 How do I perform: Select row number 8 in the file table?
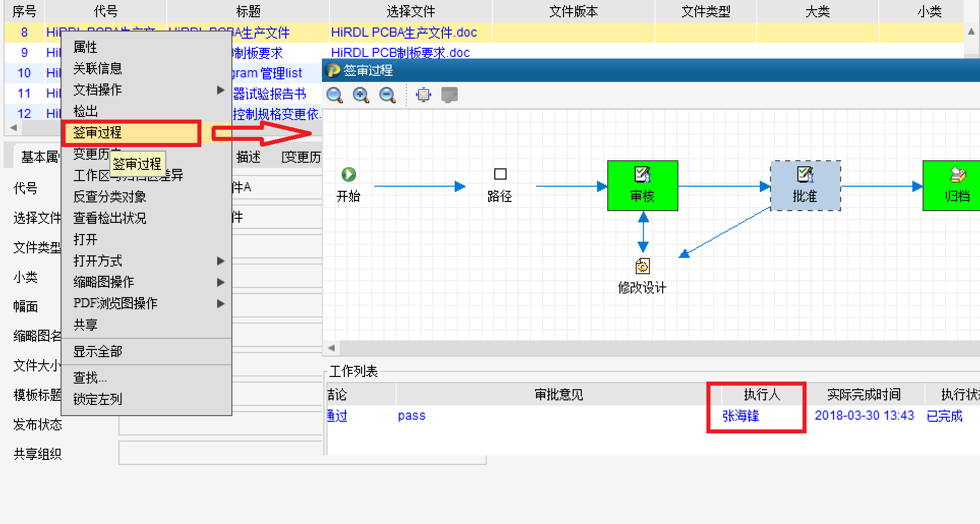click(24, 33)
